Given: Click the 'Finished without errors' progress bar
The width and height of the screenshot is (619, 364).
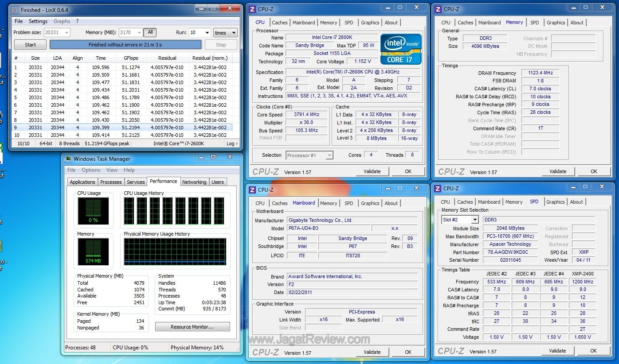Looking at the screenshot, I should click(x=125, y=45).
